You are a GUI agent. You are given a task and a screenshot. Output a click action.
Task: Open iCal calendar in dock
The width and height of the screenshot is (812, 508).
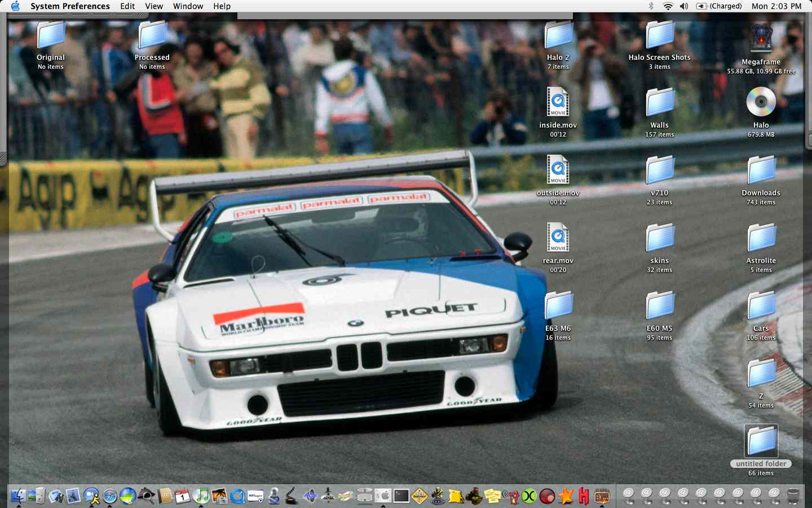pos(183,496)
